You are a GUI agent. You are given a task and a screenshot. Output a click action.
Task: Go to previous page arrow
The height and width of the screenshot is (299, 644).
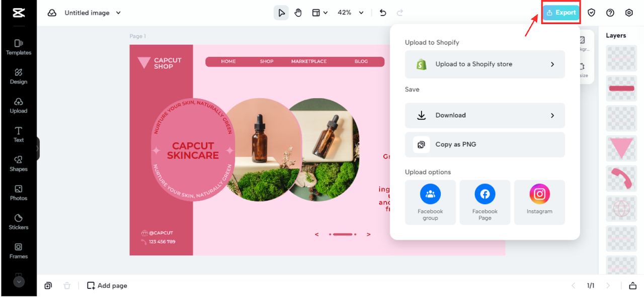(573, 286)
